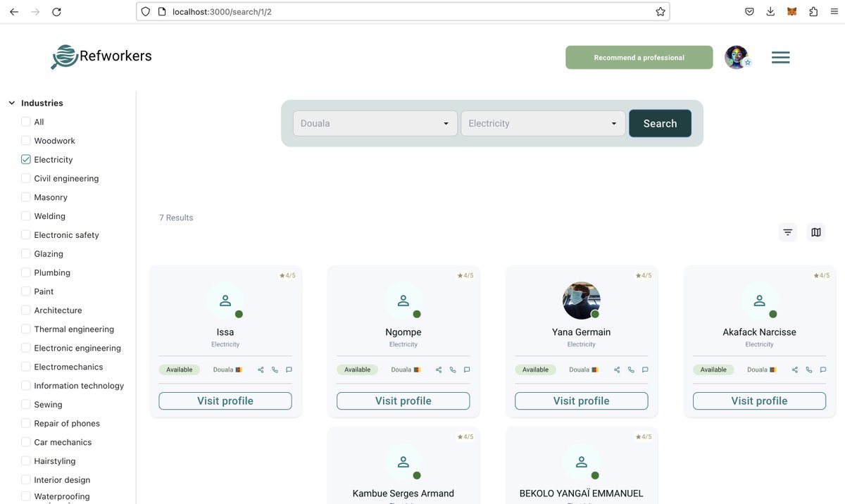Reload the page in browser

(56, 12)
